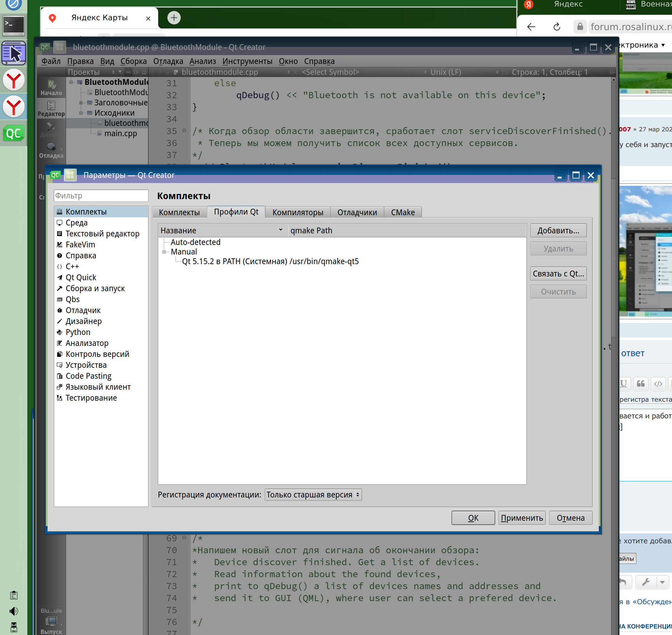The width and height of the screenshot is (672, 635).
Task: Open the terminal from the dock
Action: (x=13, y=25)
